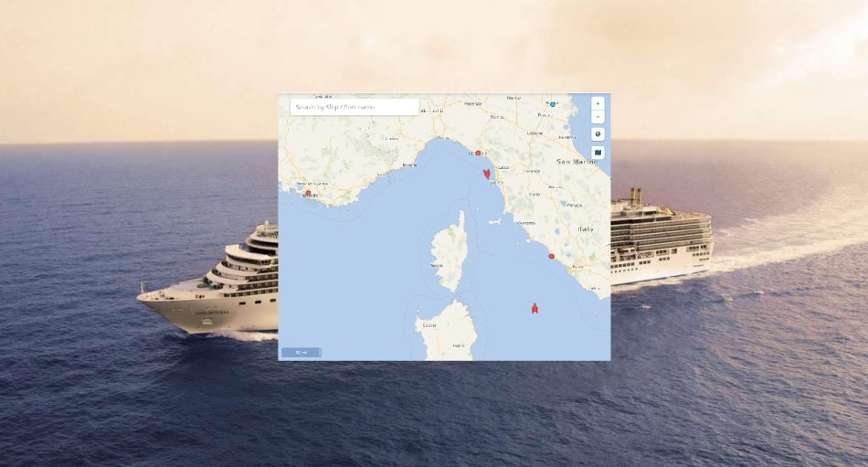Screen dimensions: 868x467
Task: Click the red port marker near Rome
Action: pos(551,256)
